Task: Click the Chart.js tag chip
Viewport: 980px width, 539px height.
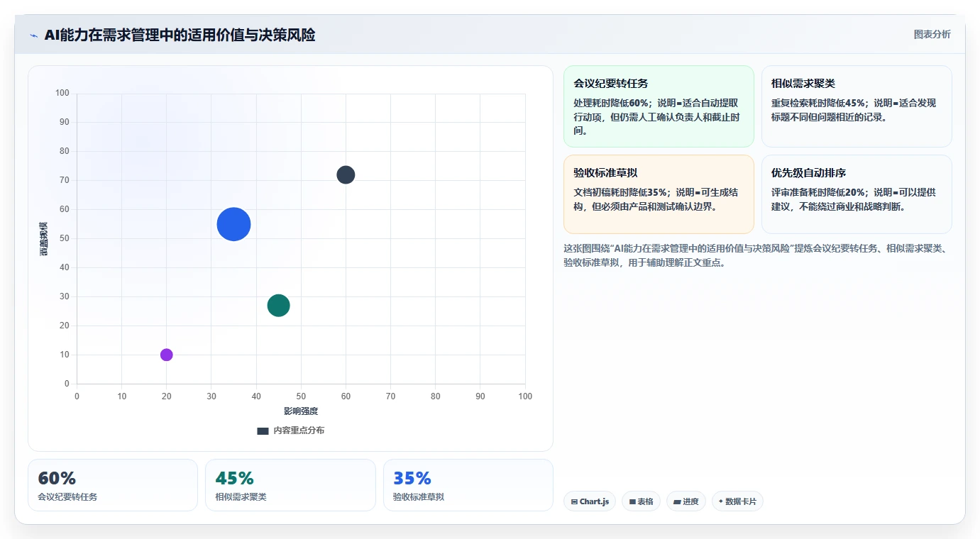Action: tap(590, 501)
